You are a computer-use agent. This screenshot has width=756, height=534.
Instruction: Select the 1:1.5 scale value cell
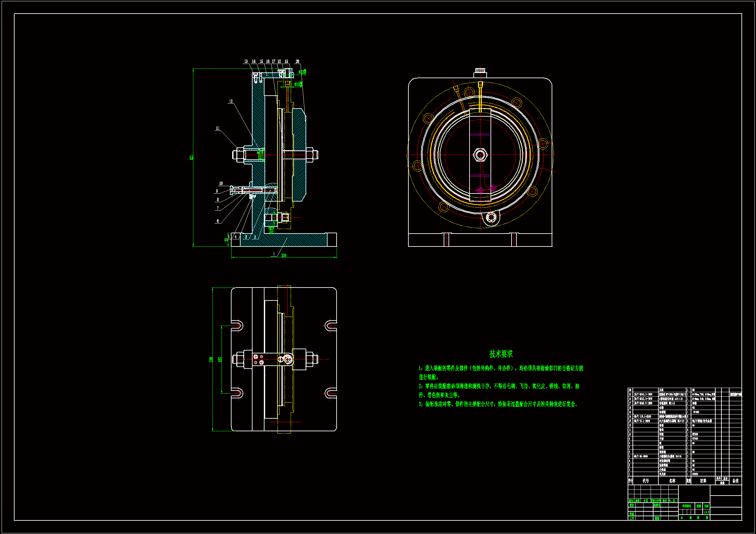[x=706, y=512]
